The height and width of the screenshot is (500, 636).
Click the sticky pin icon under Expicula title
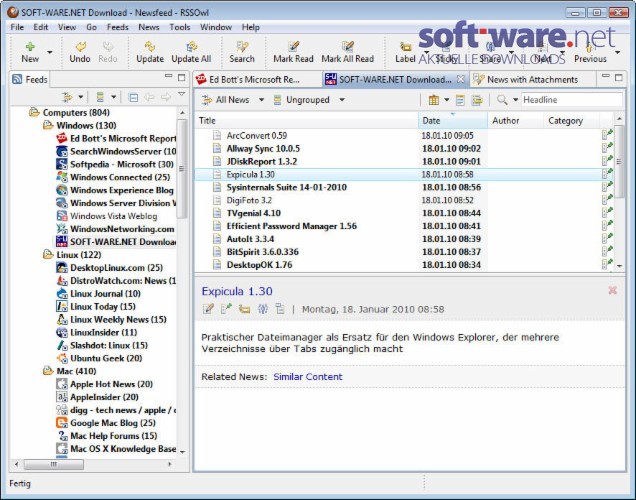tap(226, 309)
